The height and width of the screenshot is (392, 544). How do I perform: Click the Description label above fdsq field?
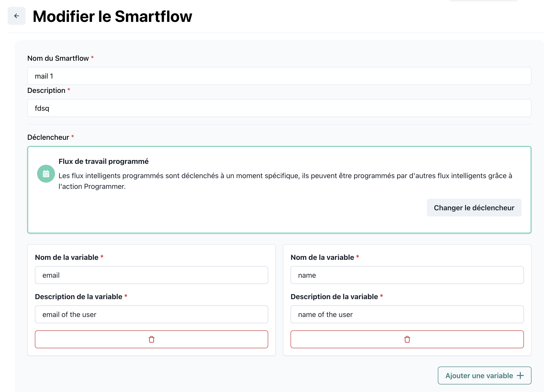(46, 90)
